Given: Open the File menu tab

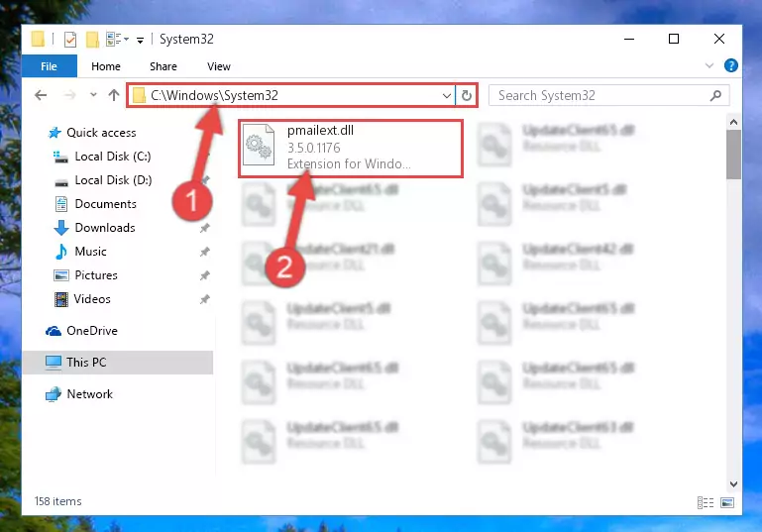Looking at the screenshot, I should [50, 66].
